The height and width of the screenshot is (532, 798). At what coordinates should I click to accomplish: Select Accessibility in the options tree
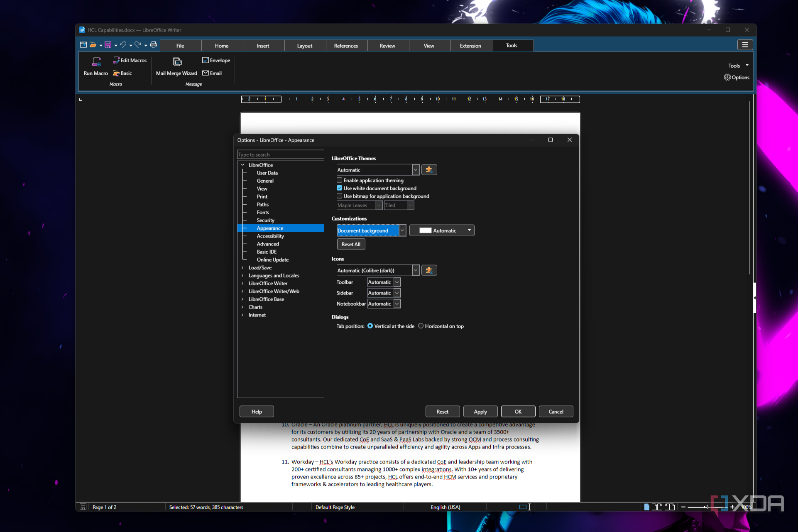(x=270, y=236)
